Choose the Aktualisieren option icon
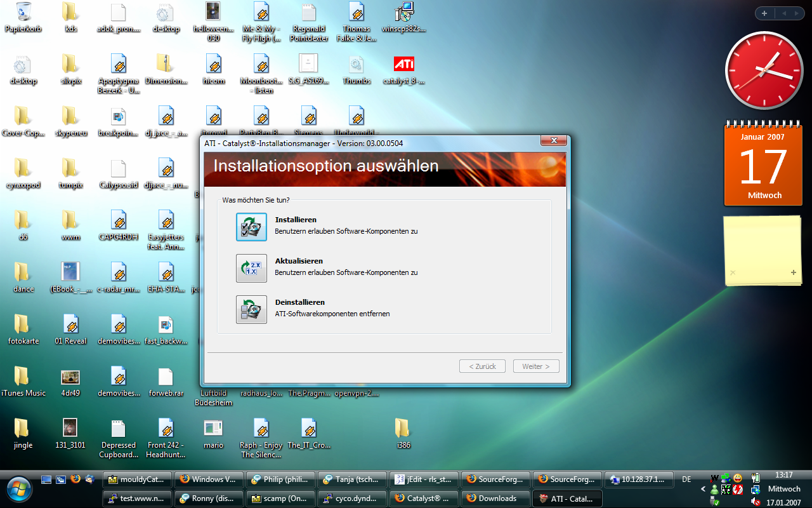Image resolution: width=812 pixels, height=508 pixels. tap(251, 268)
